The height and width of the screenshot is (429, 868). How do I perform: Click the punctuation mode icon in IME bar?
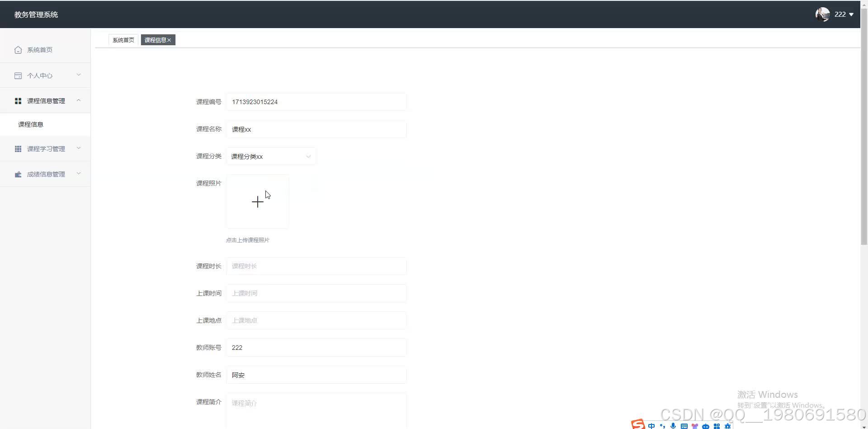[x=662, y=426]
